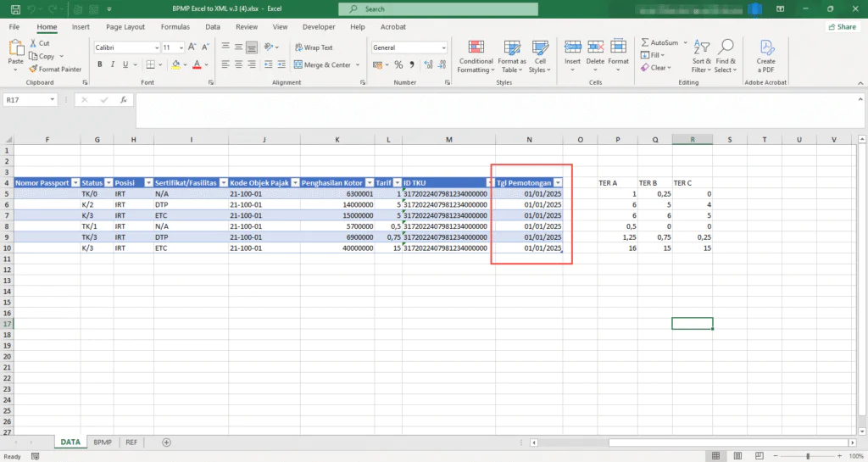Adjust the zoom slider in status bar
This screenshot has width=868, height=462.
[808, 456]
